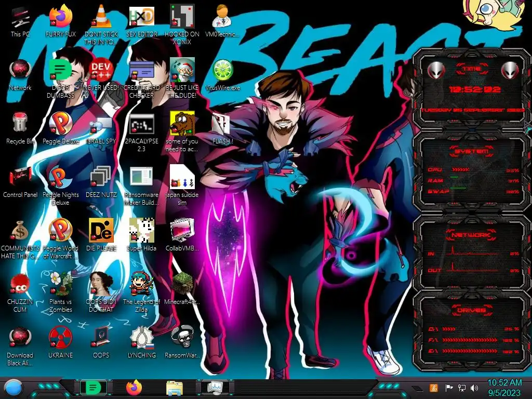Image resolution: width=532 pixels, height=399 pixels.
Task: Click the SYSTEM widget header
Action: pyautogui.click(x=472, y=151)
